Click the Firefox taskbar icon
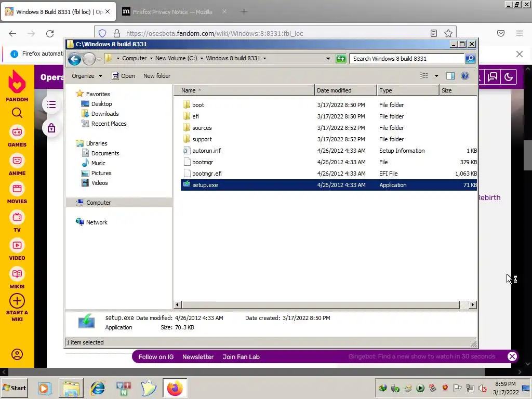Viewport: 532px width, 399px height. 175,388
